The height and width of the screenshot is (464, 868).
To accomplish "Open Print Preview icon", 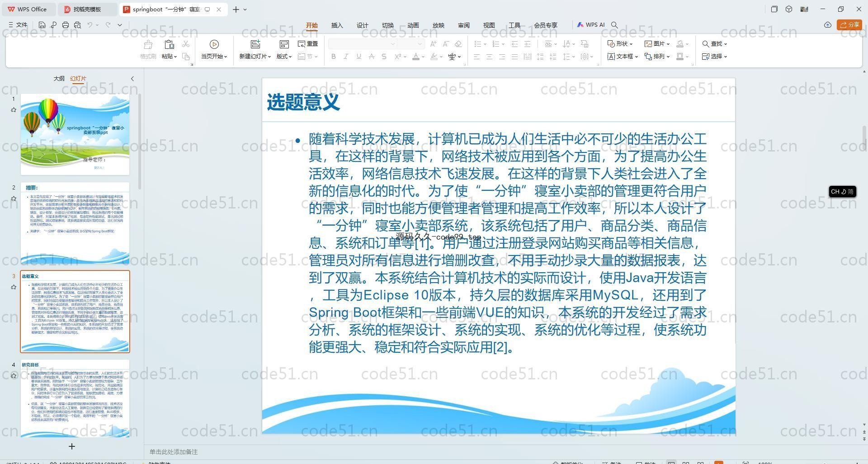I will coord(77,25).
